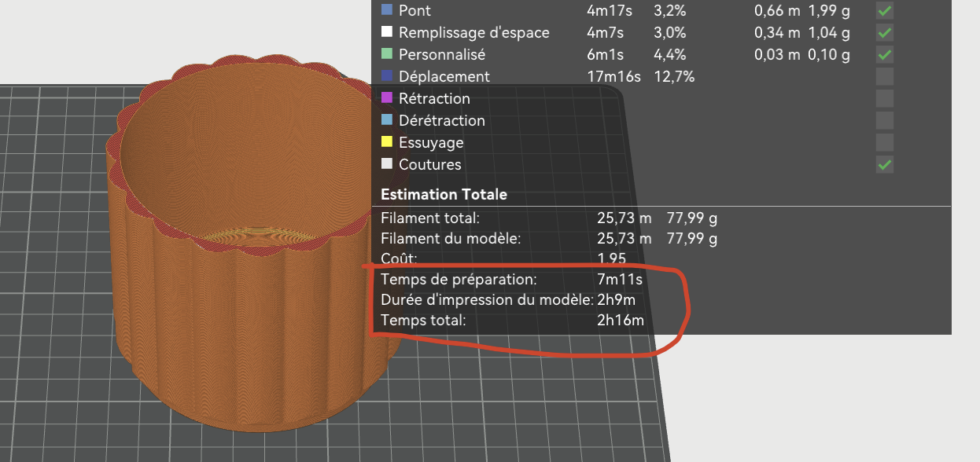The height and width of the screenshot is (462, 980).
Task: Click the Personnalisé percentage 4,4%
Action: (x=670, y=55)
